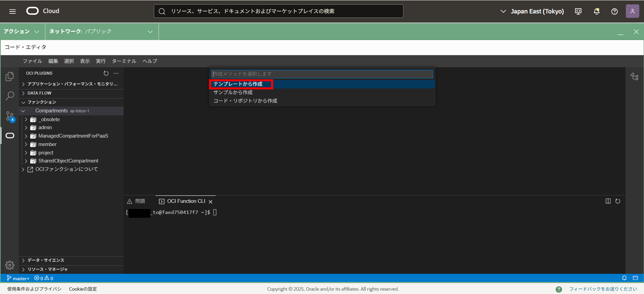Screen dimensions: 644x294
Task: Open the Manage gear icon in activity bar
Action: tap(10, 265)
